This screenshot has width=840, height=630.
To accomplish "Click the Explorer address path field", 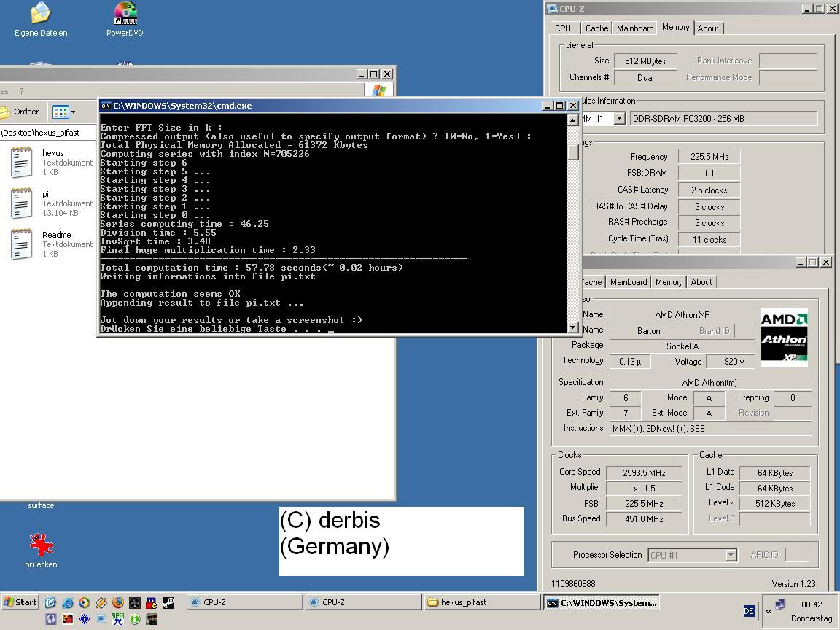I will (x=48, y=132).
